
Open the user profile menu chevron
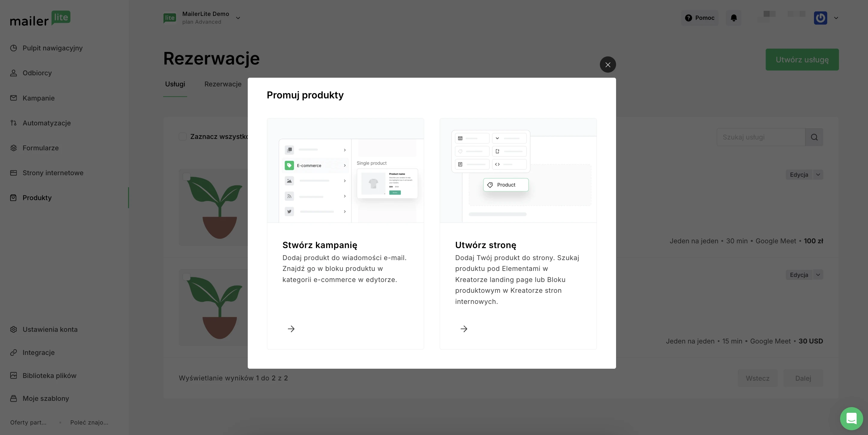836,18
